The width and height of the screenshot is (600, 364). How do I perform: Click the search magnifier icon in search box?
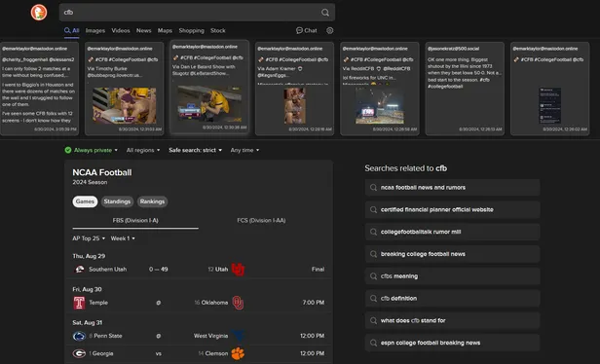click(325, 13)
